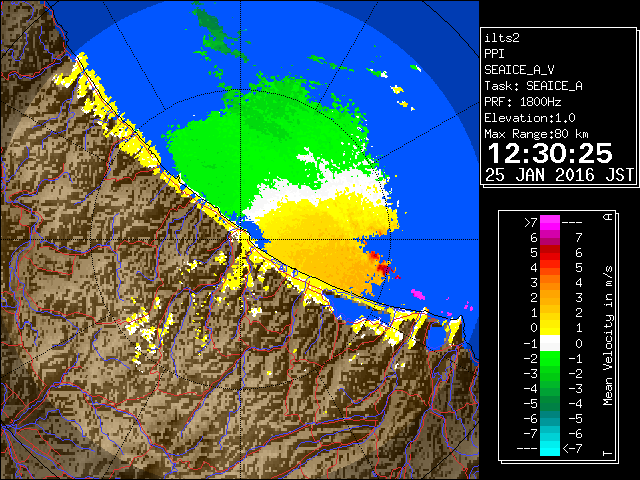This screenshot has width=640, height=480.
Task: Click the 'Max Range:80 km' text
Action: click(x=536, y=134)
